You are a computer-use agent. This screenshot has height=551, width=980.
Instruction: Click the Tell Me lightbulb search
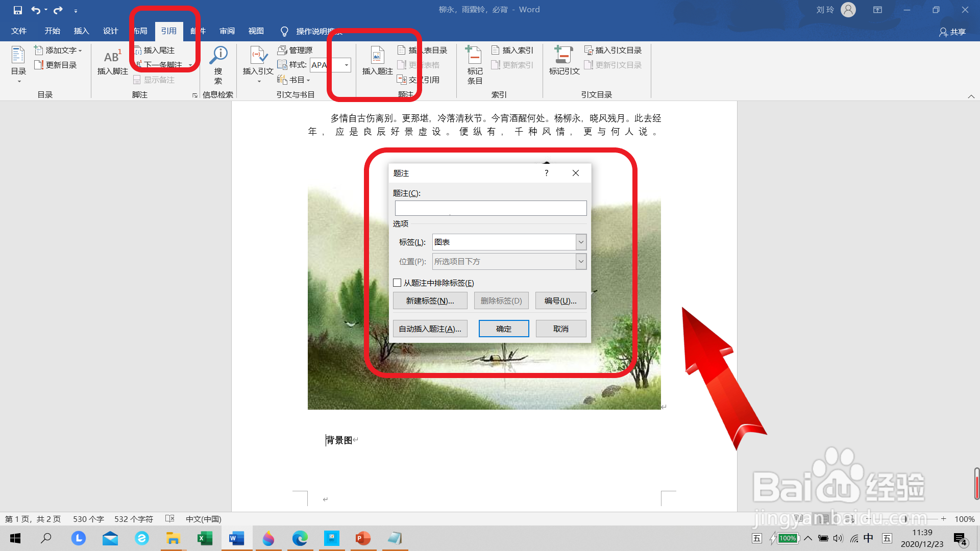tap(285, 32)
